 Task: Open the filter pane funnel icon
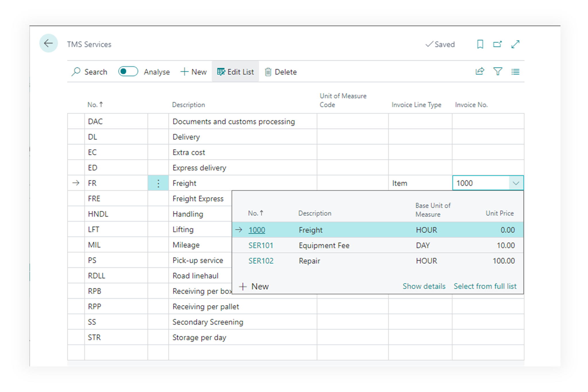[x=498, y=71]
